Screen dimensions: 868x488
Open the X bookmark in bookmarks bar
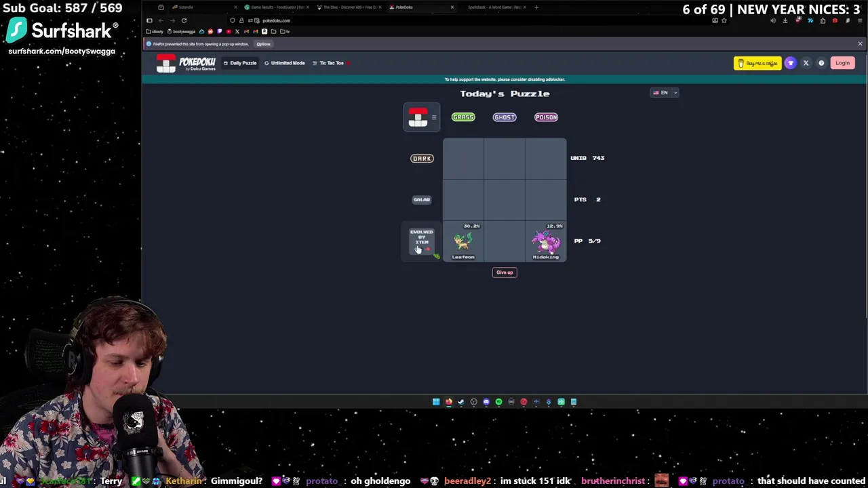[x=237, y=31]
